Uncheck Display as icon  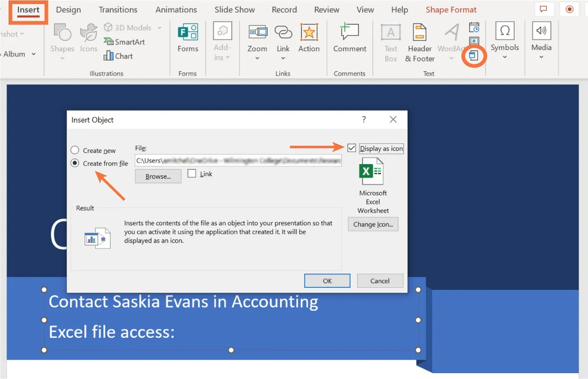coord(352,148)
